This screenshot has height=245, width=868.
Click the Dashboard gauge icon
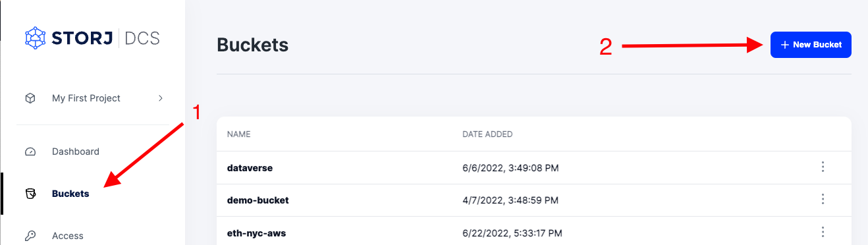30,151
